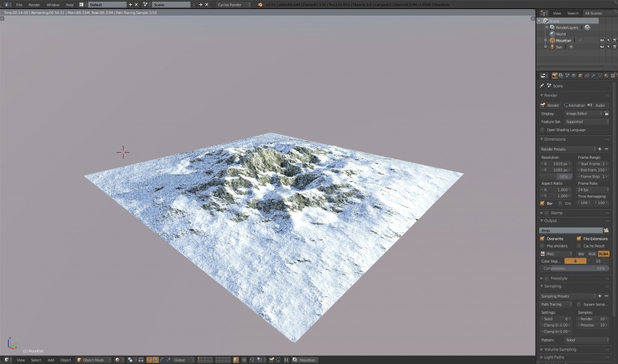Select the Object modifiers wrench icon
The image size is (618, 364).
[x=594, y=75]
